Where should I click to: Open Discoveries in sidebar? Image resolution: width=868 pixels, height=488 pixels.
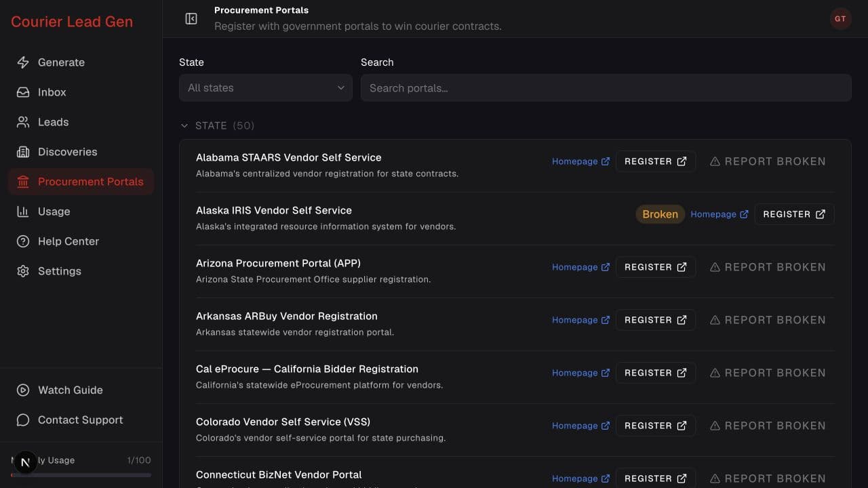pyautogui.click(x=81, y=152)
